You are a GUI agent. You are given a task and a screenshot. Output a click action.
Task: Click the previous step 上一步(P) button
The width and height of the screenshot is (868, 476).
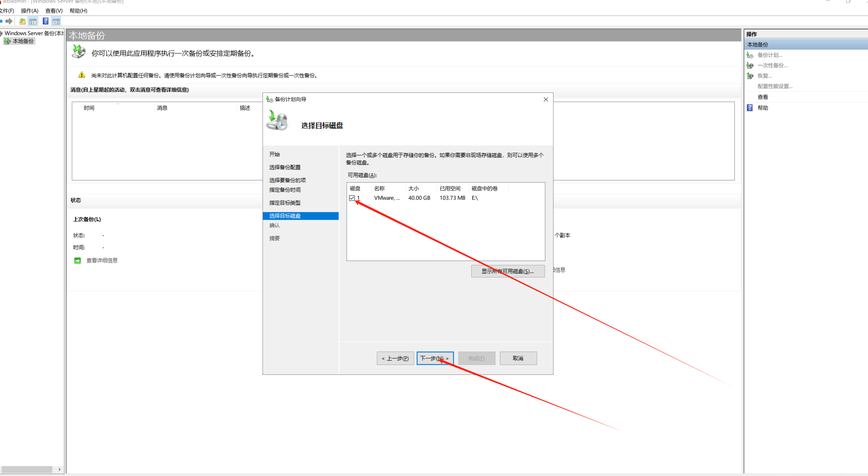[x=395, y=358]
